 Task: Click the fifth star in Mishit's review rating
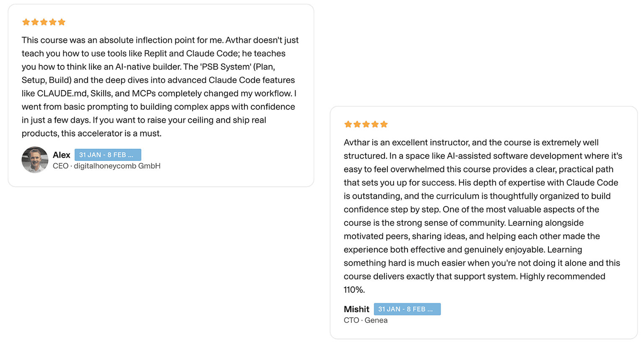[384, 124]
